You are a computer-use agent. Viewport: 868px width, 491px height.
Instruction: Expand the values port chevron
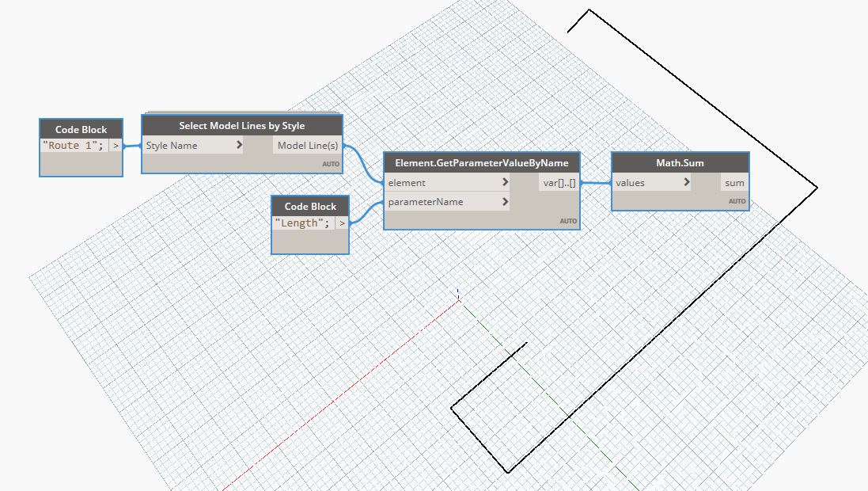point(687,182)
